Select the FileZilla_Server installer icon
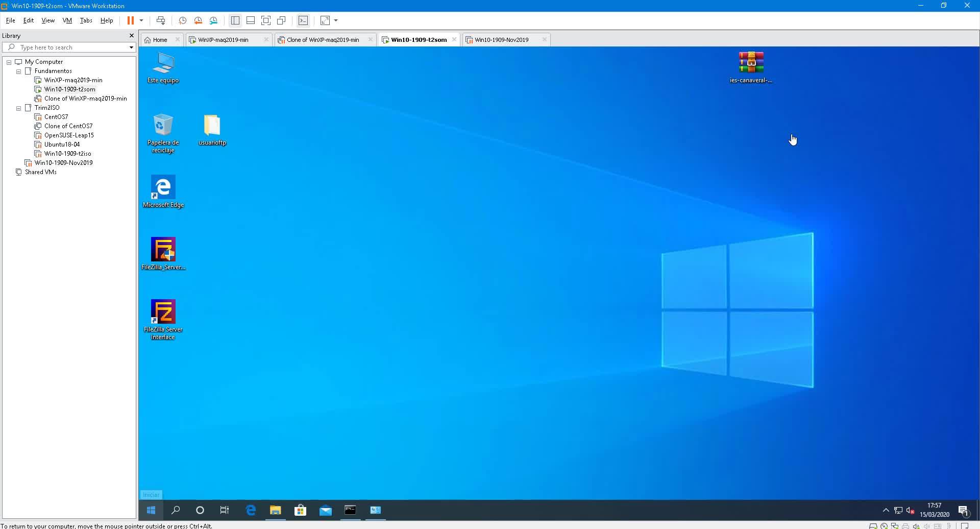This screenshot has height=529, width=980. [163, 254]
